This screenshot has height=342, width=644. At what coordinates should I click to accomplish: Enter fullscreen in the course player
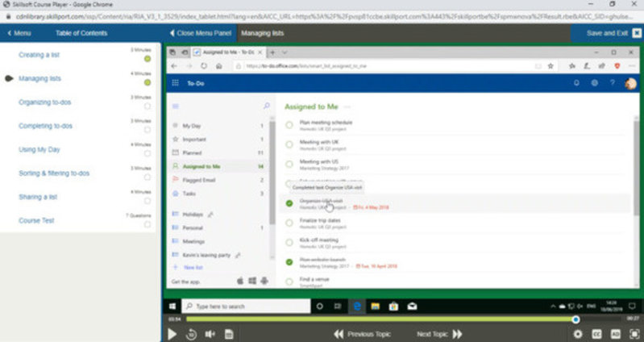tap(634, 334)
